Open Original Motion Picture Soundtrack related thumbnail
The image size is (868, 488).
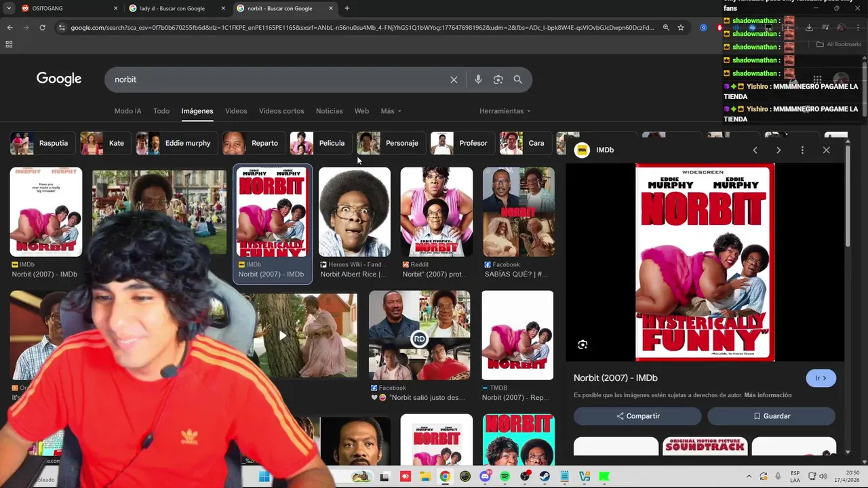pos(705,446)
